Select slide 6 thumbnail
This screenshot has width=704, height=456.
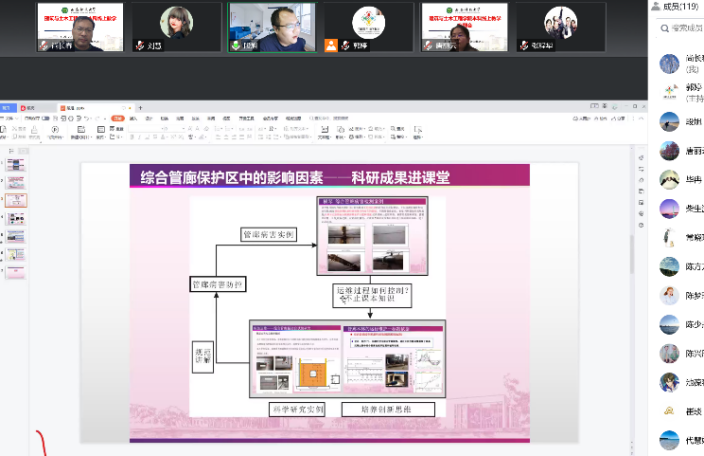[x=16, y=254]
